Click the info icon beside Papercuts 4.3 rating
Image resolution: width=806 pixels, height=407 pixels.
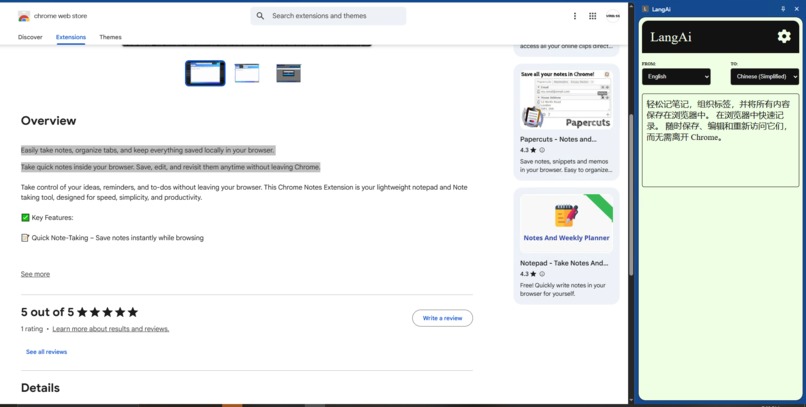[542, 150]
